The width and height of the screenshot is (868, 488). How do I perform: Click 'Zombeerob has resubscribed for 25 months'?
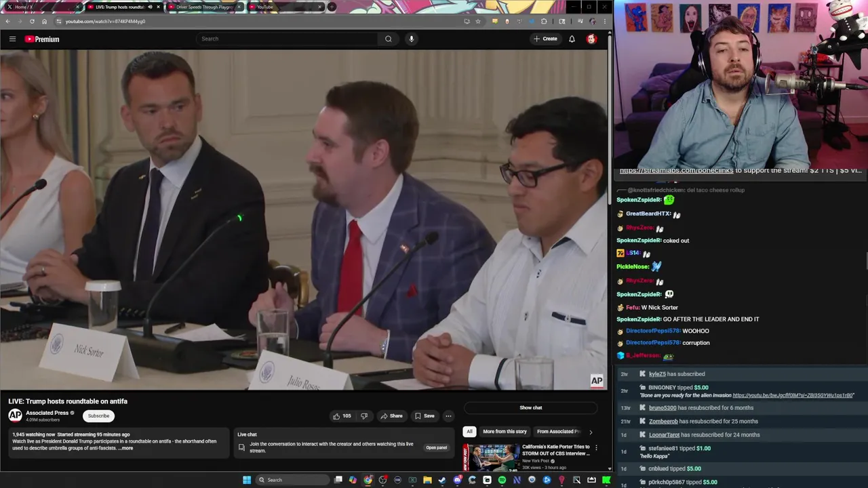[743, 422]
